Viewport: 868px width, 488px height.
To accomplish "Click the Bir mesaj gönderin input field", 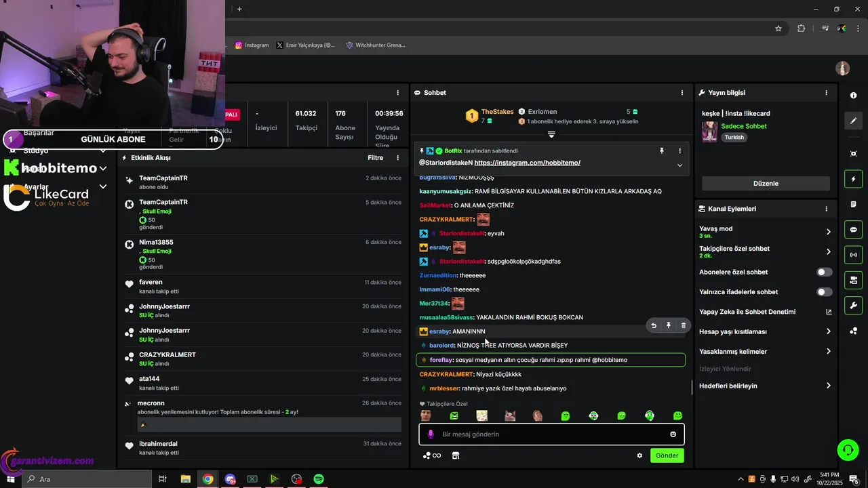I will (551, 434).
